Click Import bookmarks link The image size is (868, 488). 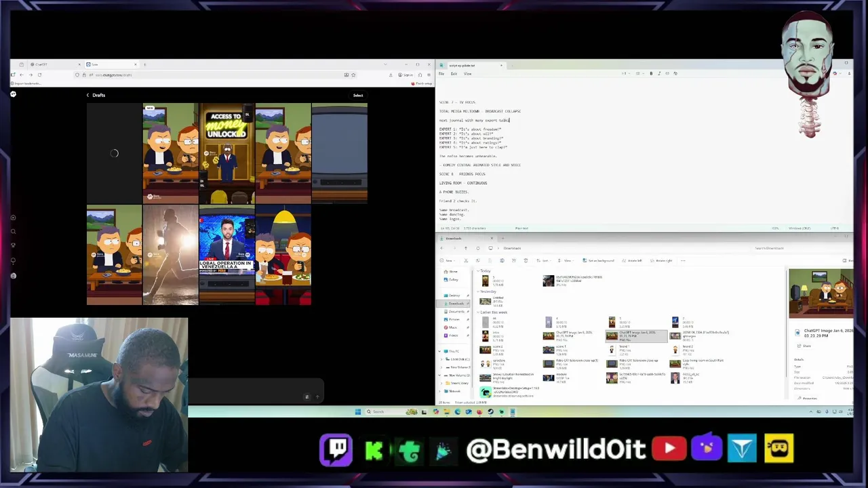[x=26, y=83]
